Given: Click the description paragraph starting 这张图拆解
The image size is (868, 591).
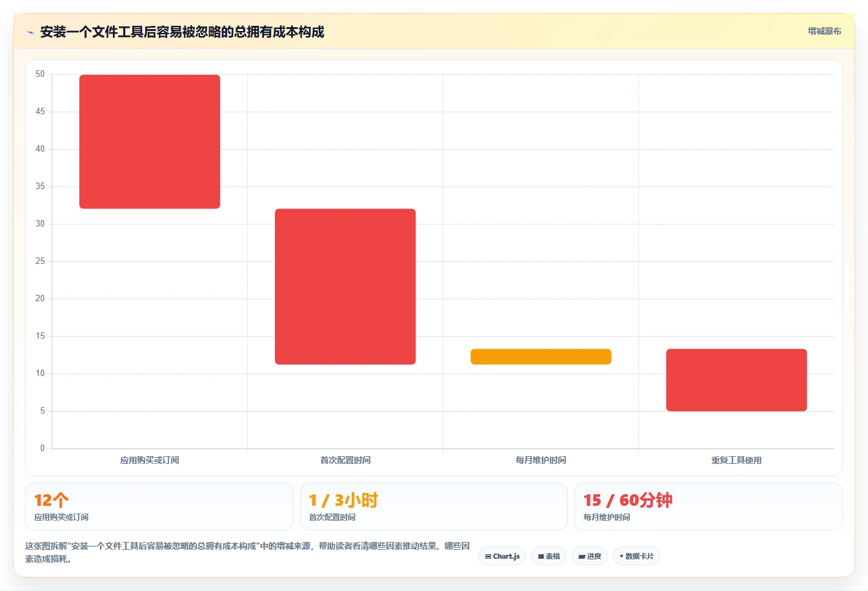Looking at the screenshot, I should pos(248,552).
